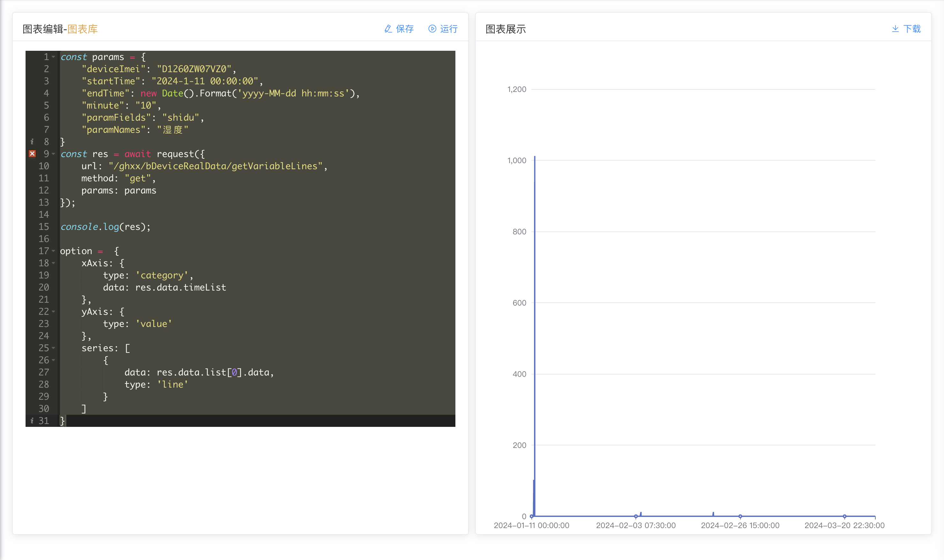Click the red error marker on line 9
Screen dimensions: 944x560
tap(33, 154)
